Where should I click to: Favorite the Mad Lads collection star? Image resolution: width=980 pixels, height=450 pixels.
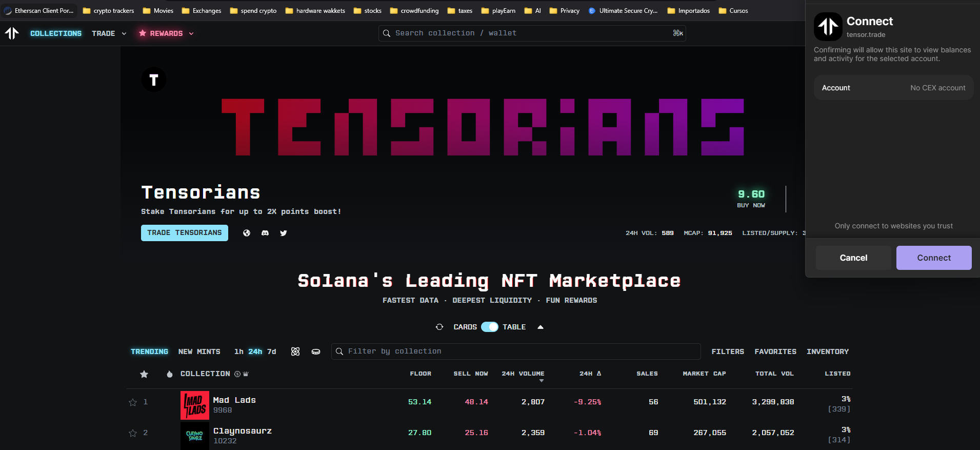point(133,402)
